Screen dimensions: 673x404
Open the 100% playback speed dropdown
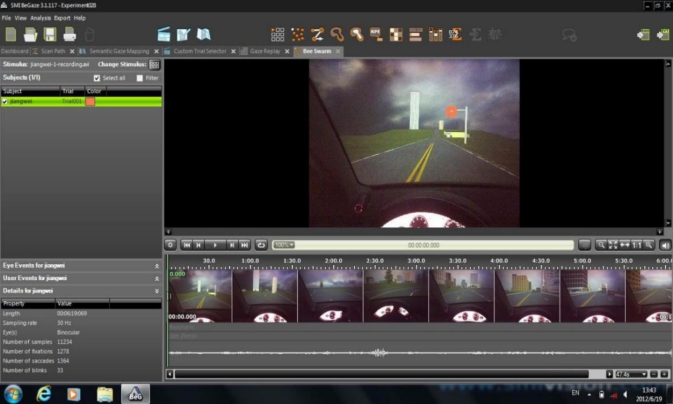point(284,245)
